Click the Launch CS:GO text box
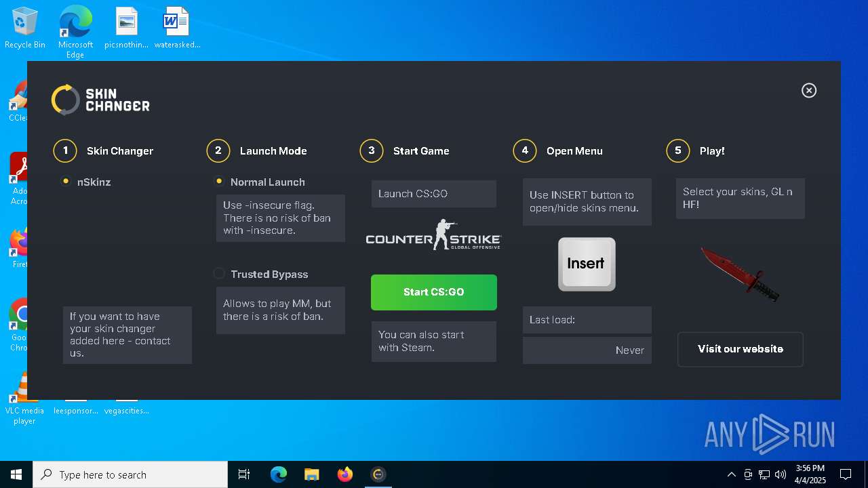868x488 pixels. click(434, 194)
